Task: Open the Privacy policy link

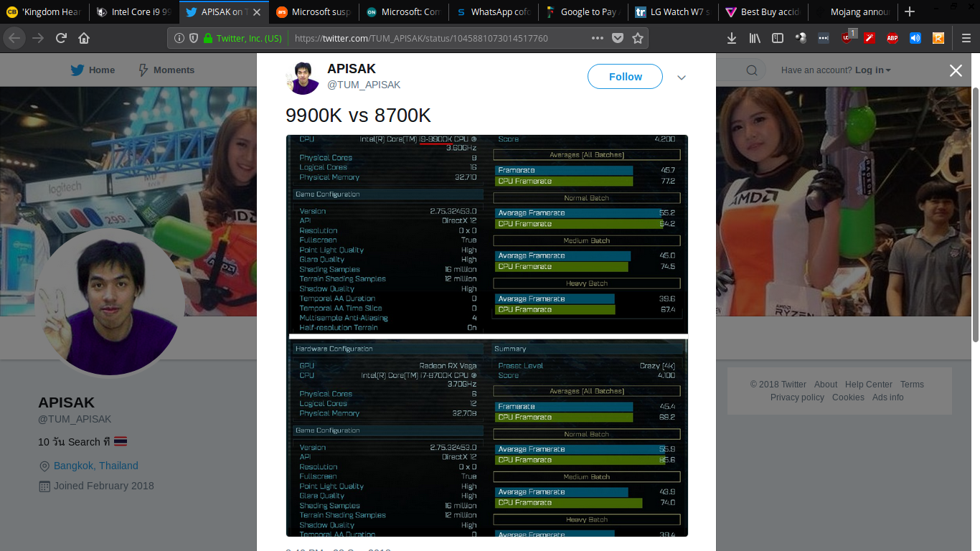Action: pyautogui.click(x=797, y=397)
